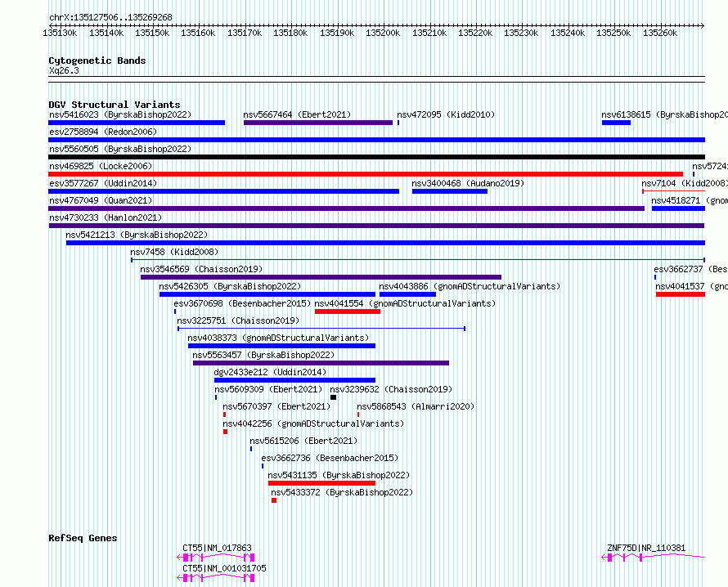Open nsv4041554 (gnomADStructuralVariants) label

tap(405, 303)
